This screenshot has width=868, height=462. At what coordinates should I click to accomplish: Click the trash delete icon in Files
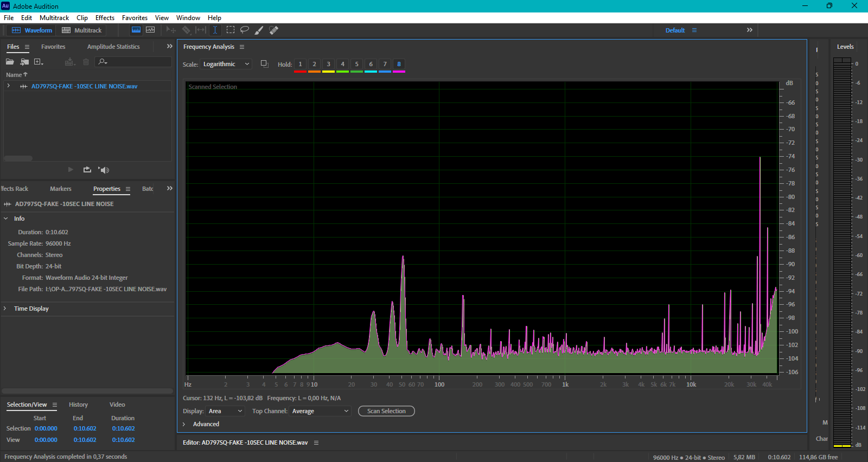pyautogui.click(x=86, y=62)
